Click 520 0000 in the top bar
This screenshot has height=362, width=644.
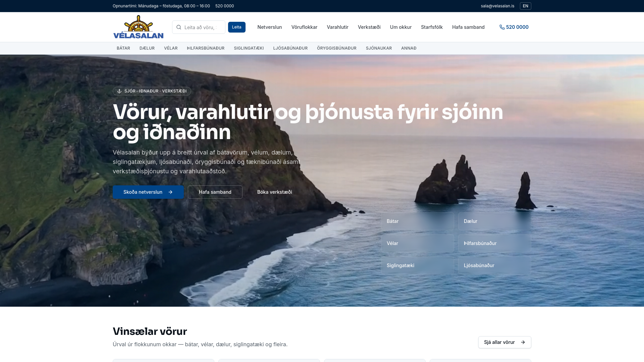click(224, 6)
